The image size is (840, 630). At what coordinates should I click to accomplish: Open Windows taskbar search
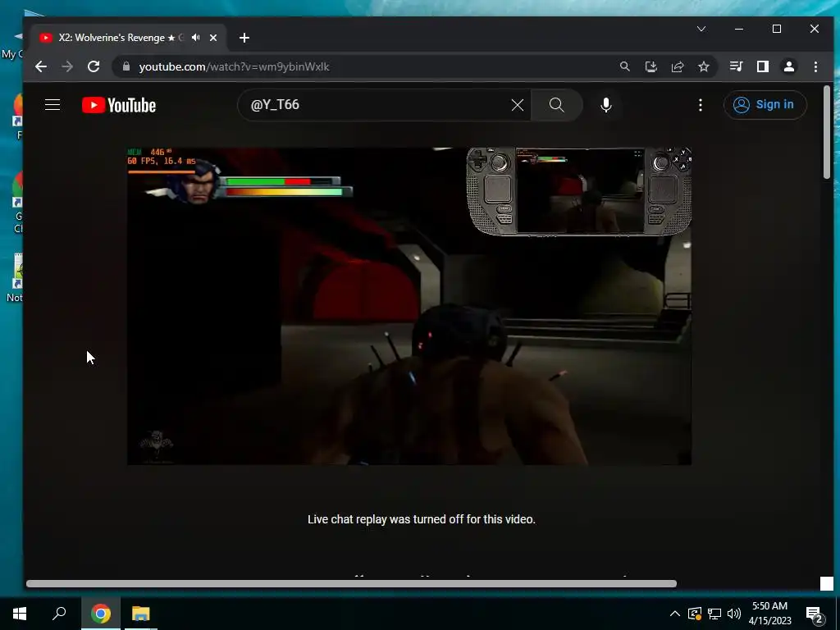59,614
